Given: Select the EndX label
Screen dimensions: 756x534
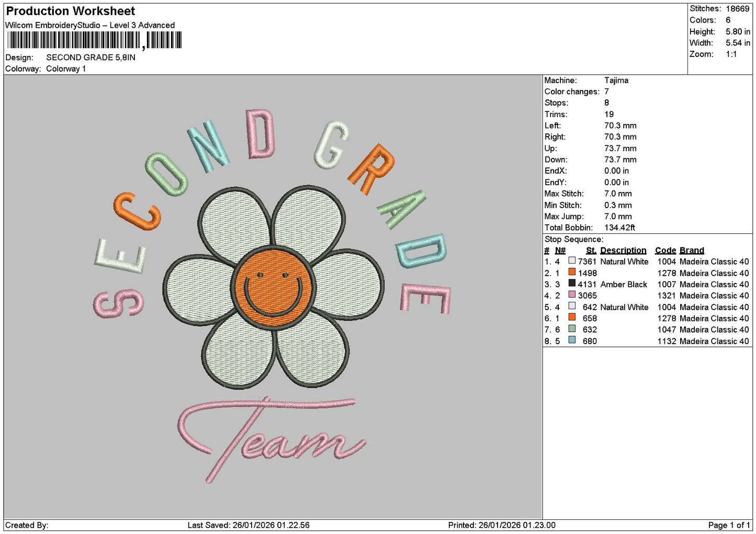Looking at the screenshot, I should coord(556,171).
